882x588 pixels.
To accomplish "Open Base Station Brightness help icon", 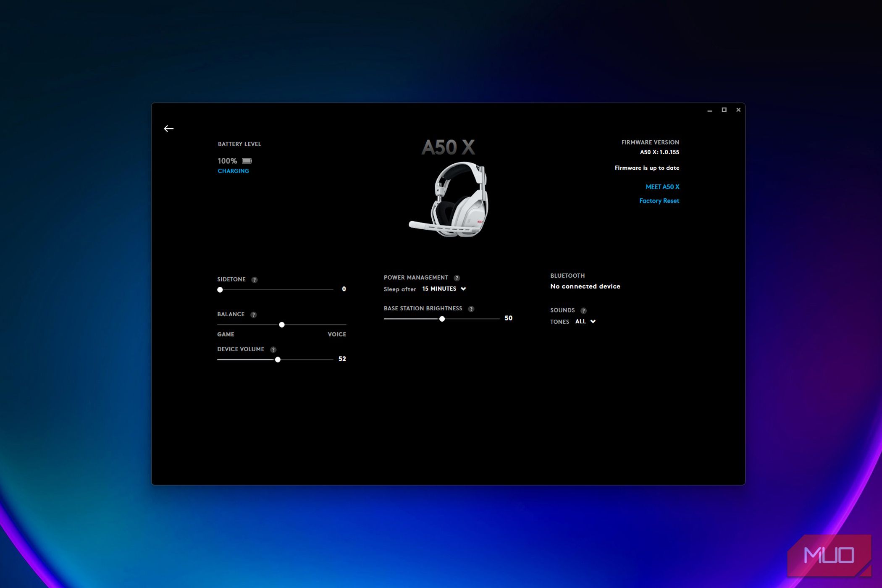I will (471, 308).
